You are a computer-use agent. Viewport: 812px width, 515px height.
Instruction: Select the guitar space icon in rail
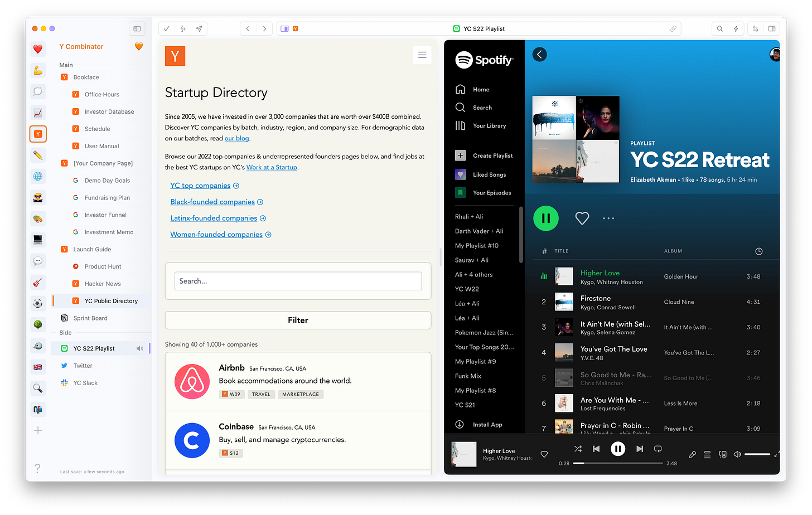(38, 282)
